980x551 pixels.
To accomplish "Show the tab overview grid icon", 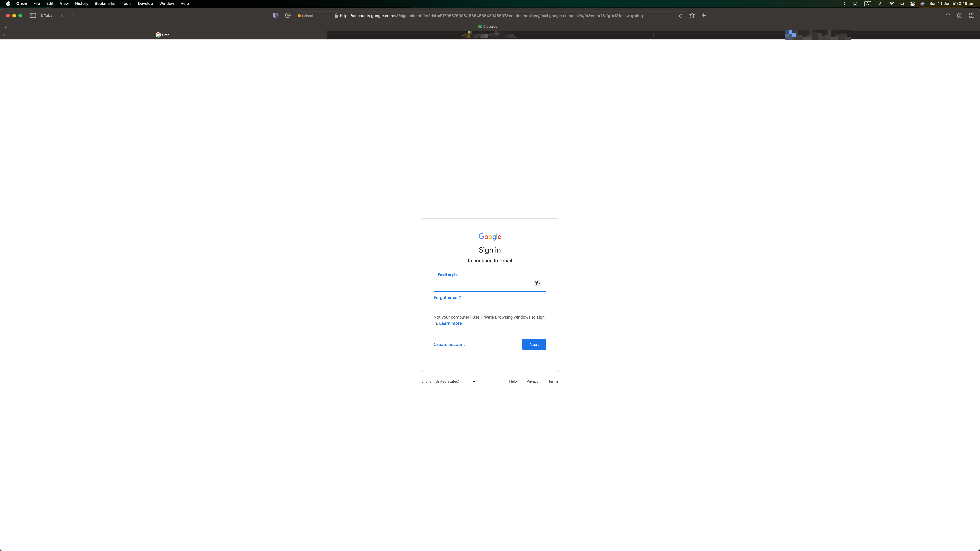I will pyautogui.click(x=971, y=16).
